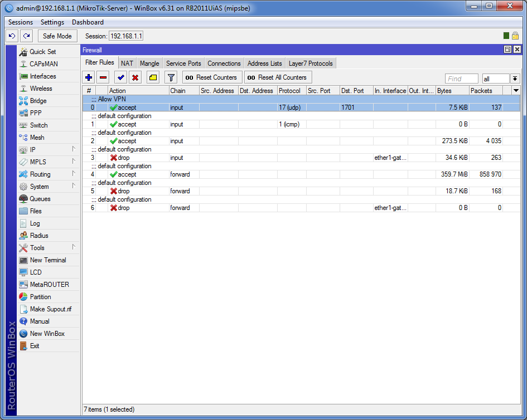Switch to the NAT tab
The image size is (527, 420).
127,64
